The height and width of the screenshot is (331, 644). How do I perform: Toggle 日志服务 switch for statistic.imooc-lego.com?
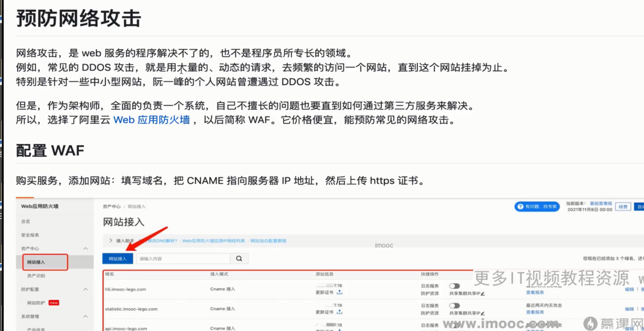(454, 305)
